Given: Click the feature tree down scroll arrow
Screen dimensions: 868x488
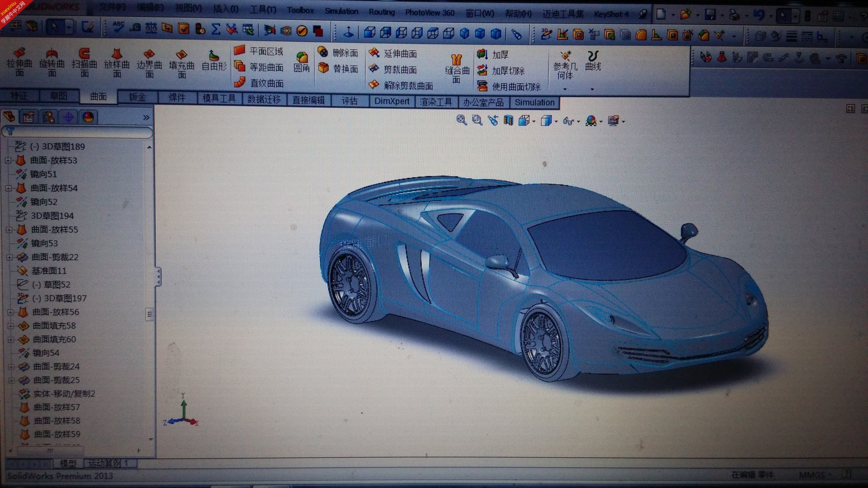Looking at the screenshot, I should tap(151, 439).
